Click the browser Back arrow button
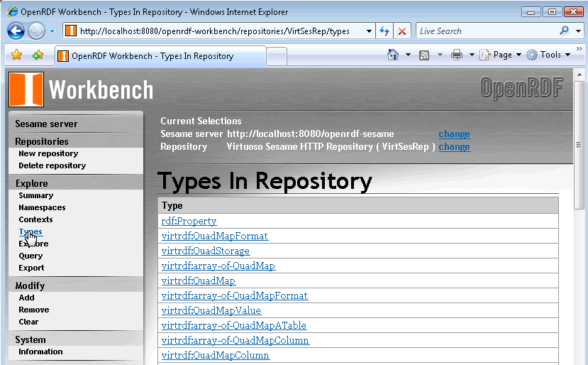Image resolution: width=588 pixels, height=365 pixels. click(x=16, y=31)
